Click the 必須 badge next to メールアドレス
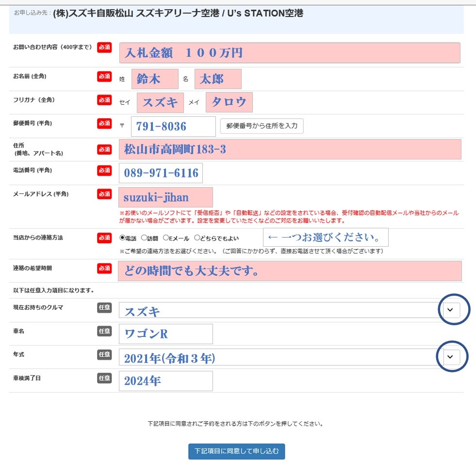Image resolution: width=476 pixels, height=461 pixels. click(x=104, y=194)
